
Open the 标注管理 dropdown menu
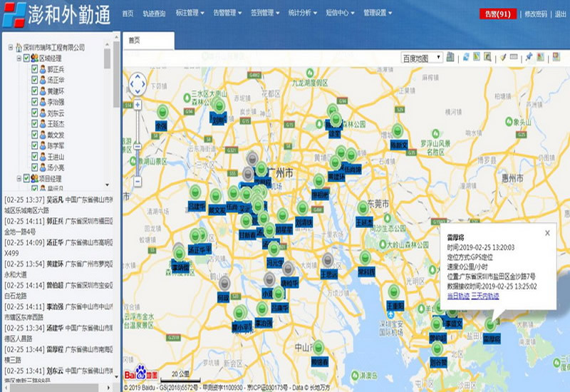tap(190, 13)
